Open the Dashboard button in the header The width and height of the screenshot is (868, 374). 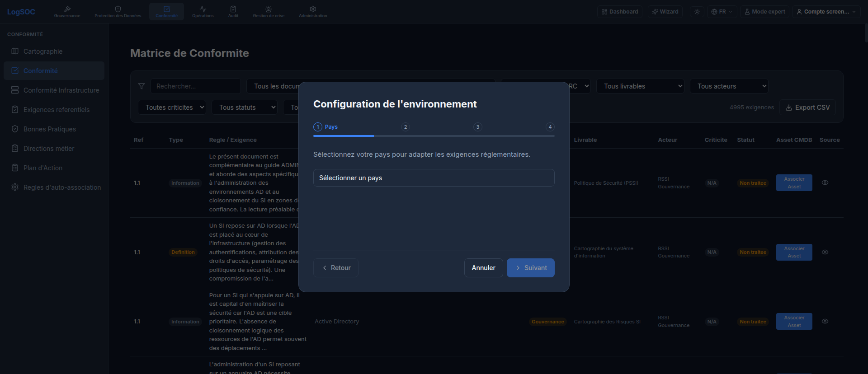pyautogui.click(x=620, y=12)
